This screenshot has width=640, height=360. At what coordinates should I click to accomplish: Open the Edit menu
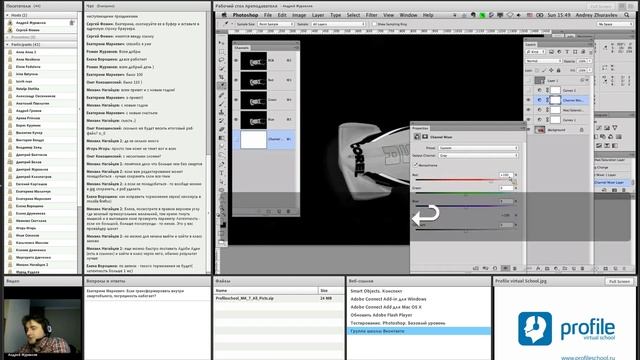(282, 15)
